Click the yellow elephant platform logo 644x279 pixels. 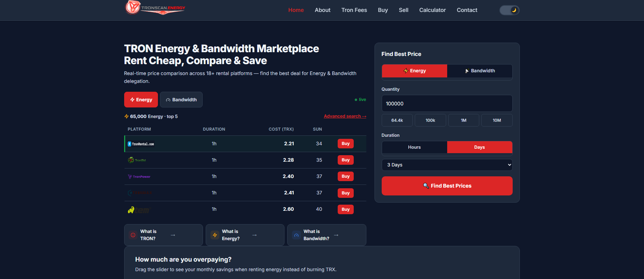point(139,209)
